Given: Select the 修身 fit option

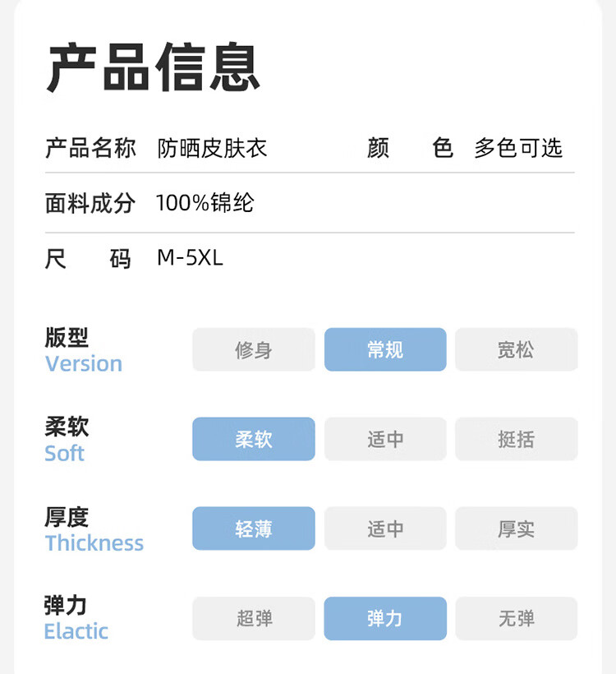Looking at the screenshot, I should (x=254, y=349).
